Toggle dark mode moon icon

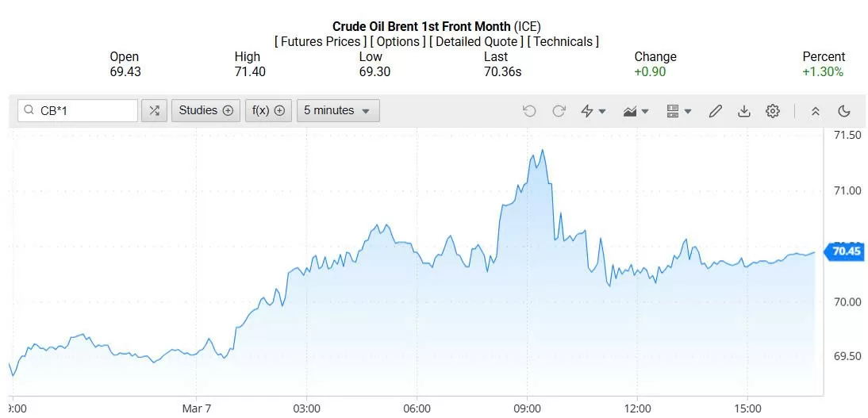844,111
